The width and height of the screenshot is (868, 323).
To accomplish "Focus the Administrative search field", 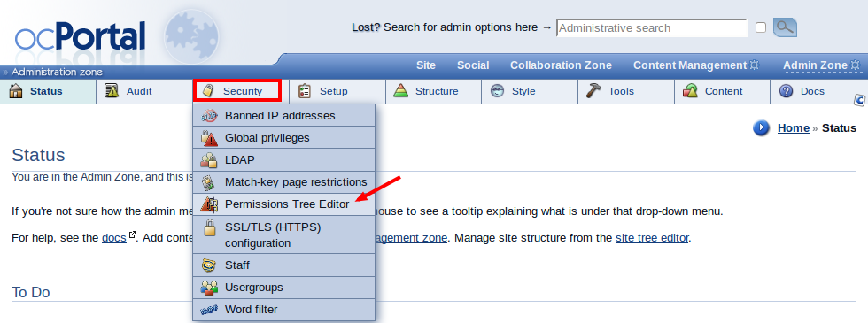I will [652, 27].
